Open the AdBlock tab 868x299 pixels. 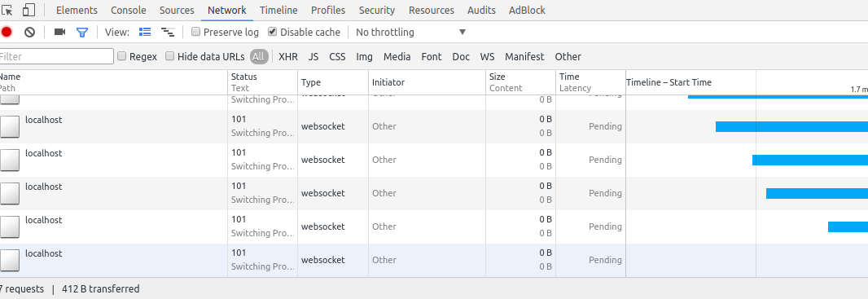[x=527, y=10]
